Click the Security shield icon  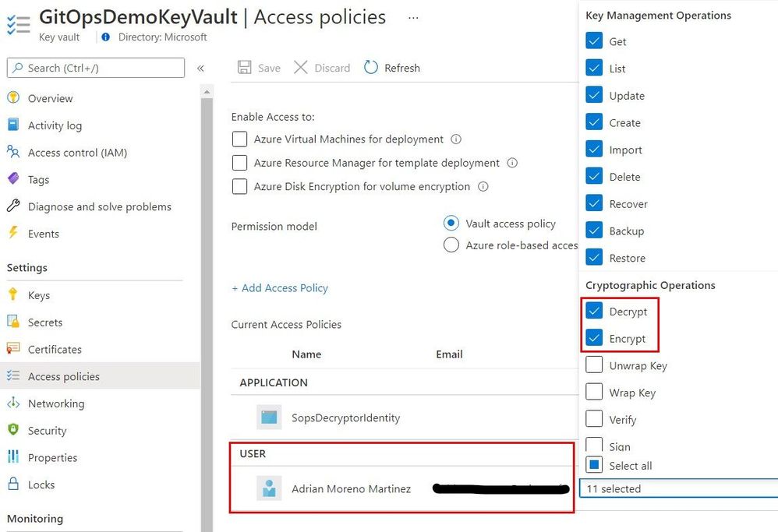[13, 429]
